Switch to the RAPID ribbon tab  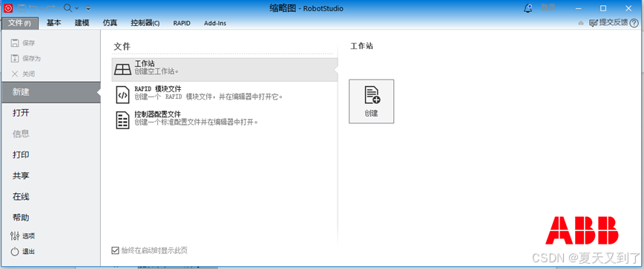pos(182,23)
